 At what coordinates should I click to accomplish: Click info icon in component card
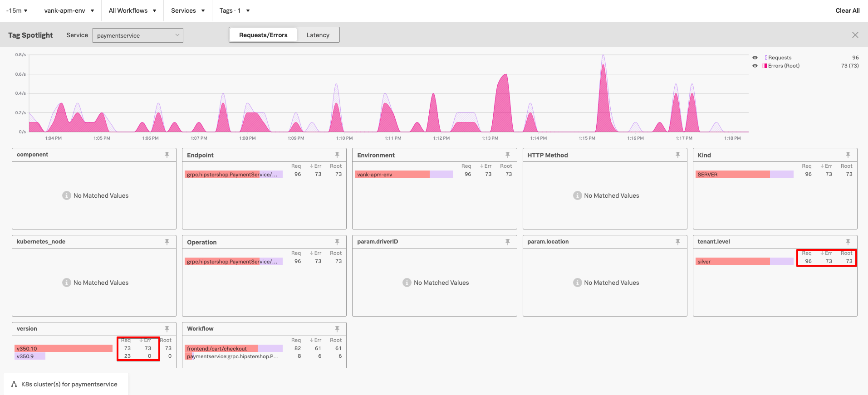67,195
